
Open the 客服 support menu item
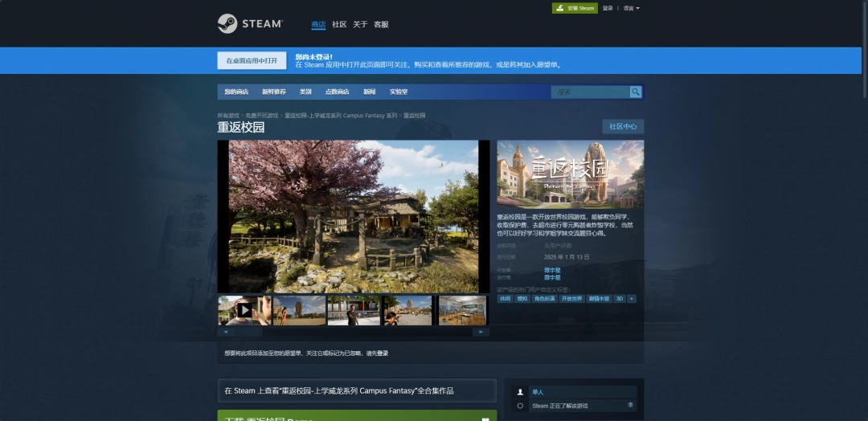tap(381, 25)
